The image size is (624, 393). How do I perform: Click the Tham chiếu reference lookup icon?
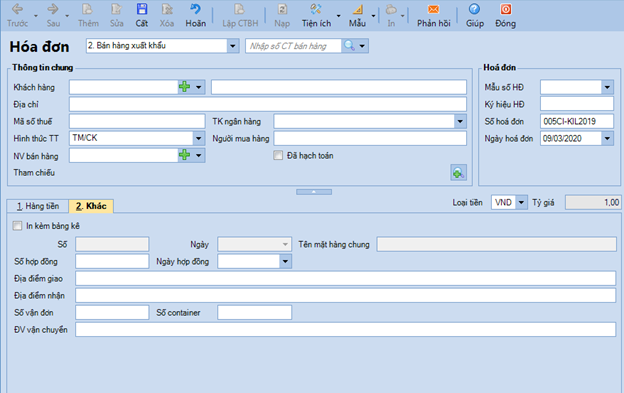pyautogui.click(x=458, y=172)
